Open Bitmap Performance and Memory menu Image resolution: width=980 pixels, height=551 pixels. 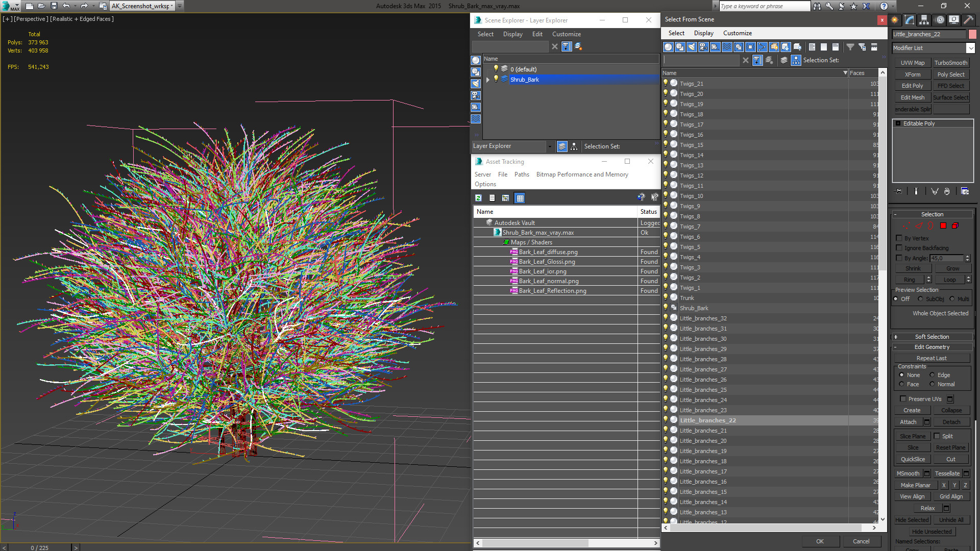(x=582, y=174)
